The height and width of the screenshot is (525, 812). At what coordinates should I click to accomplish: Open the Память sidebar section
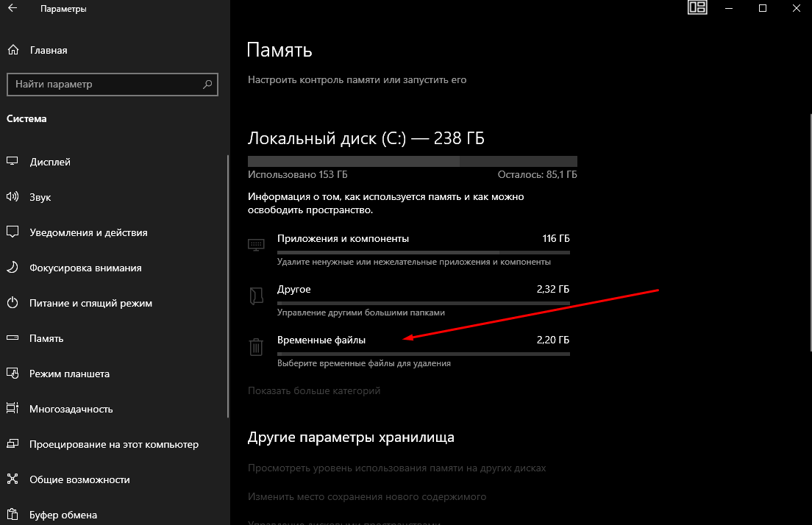[x=46, y=338]
